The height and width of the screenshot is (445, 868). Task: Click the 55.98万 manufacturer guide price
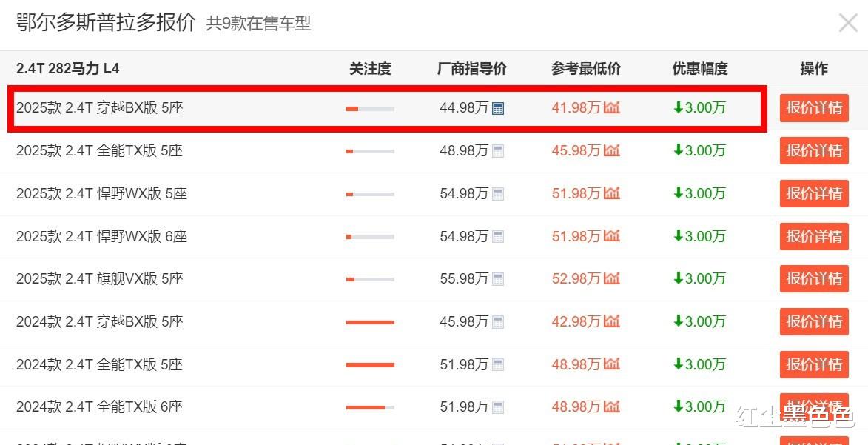tap(464, 278)
